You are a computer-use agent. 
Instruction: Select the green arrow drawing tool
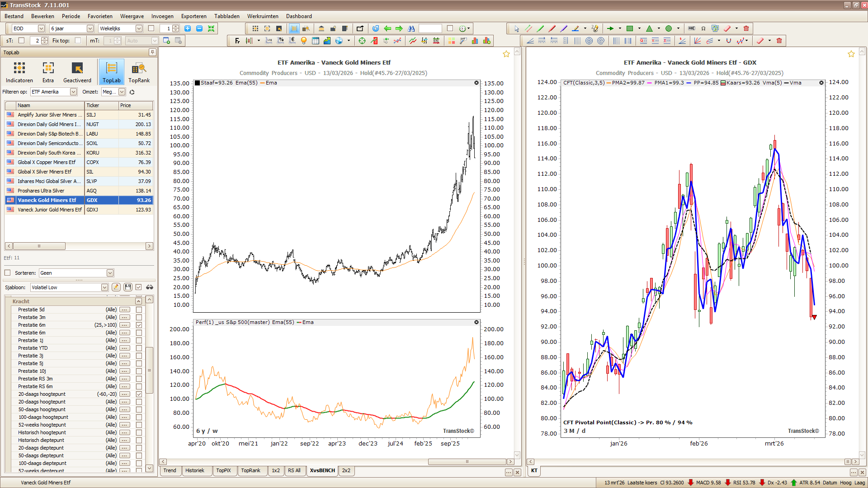coord(611,28)
